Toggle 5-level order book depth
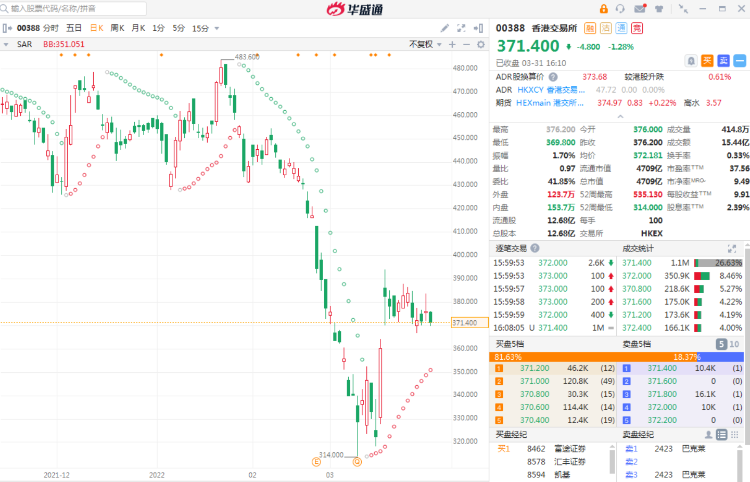 click(721, 344)
